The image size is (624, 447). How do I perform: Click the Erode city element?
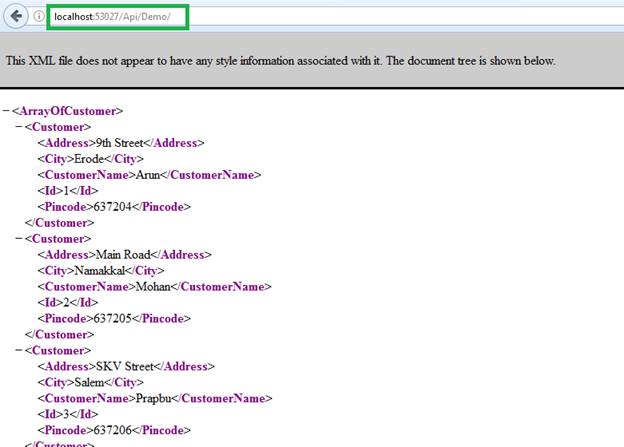click(90, 159)
